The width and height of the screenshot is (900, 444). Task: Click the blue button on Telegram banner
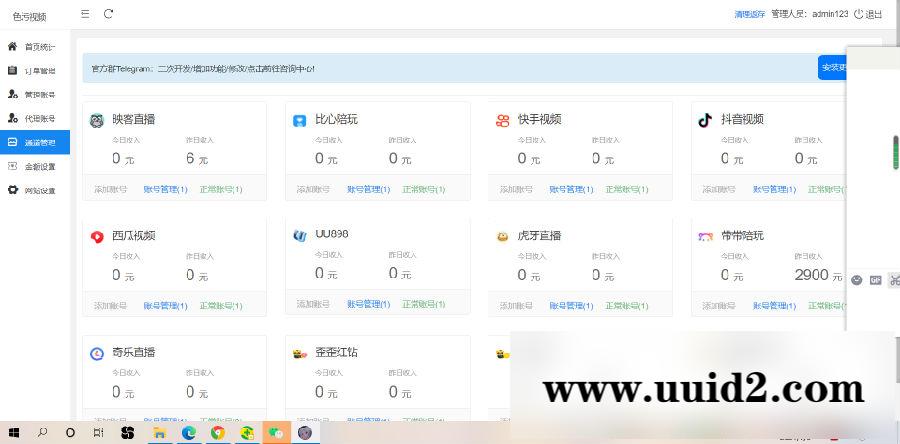click(832, 68)
